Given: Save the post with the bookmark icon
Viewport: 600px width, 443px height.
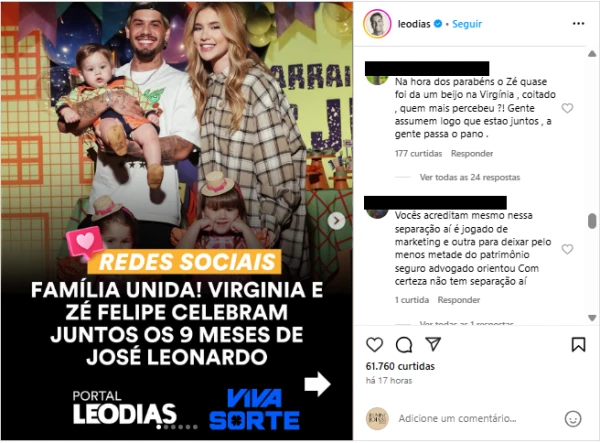Looking at the screenshot, I should click(x=578, y=344).
